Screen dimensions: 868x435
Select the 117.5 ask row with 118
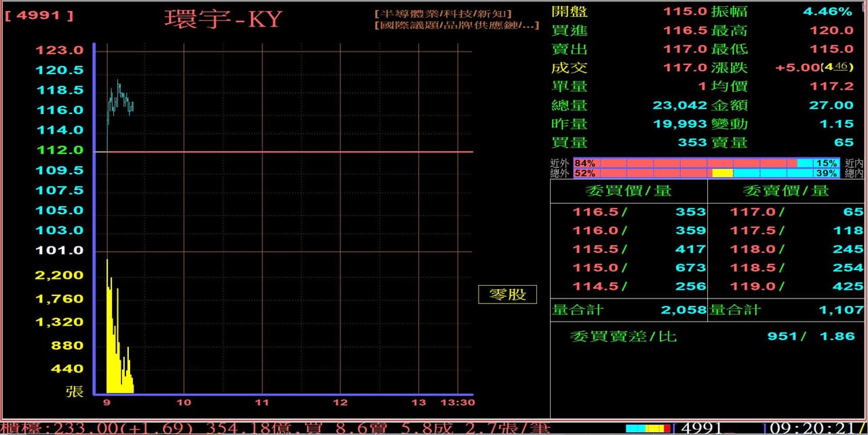796,230
